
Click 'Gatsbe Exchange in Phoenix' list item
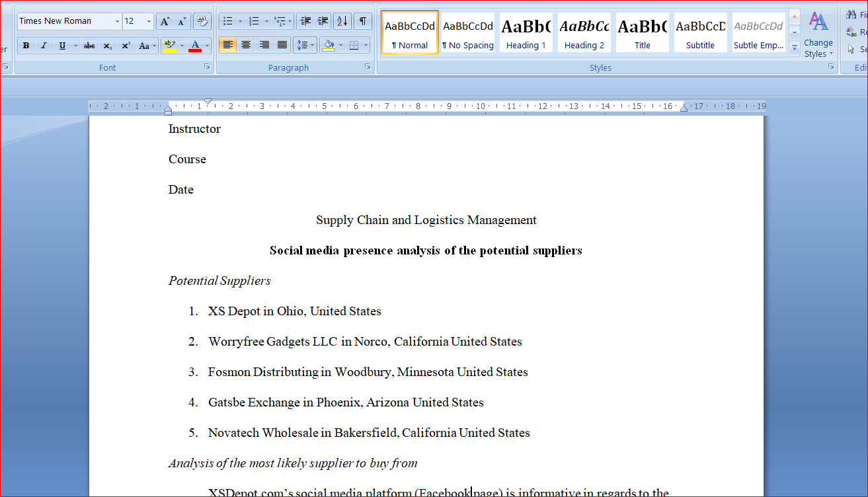coord(346,402)
